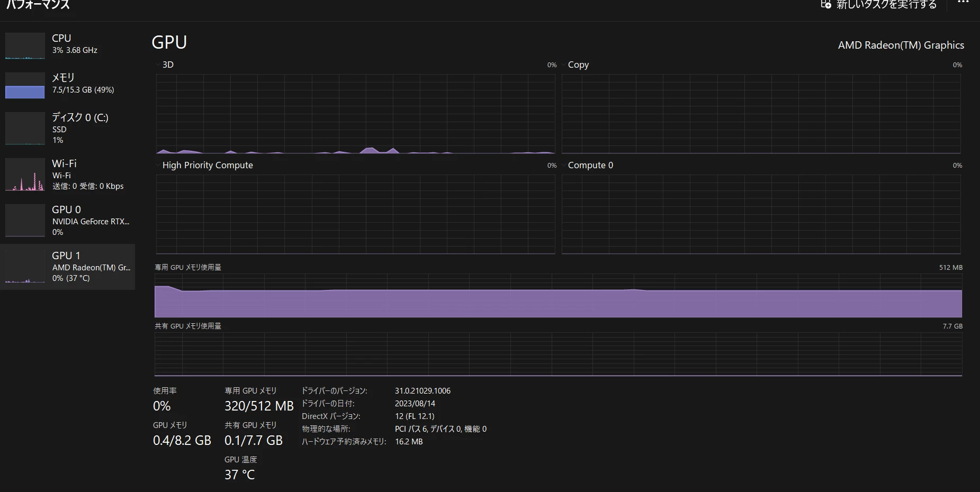Open the High Priority Compute dropdown
Screen dimensions: 980x492
tap(158, 165)
